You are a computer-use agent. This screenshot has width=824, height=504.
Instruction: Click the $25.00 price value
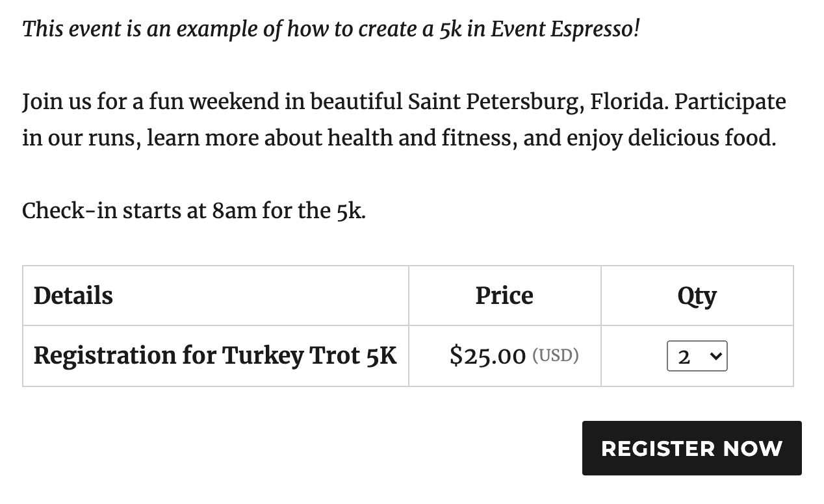(487, 355)
